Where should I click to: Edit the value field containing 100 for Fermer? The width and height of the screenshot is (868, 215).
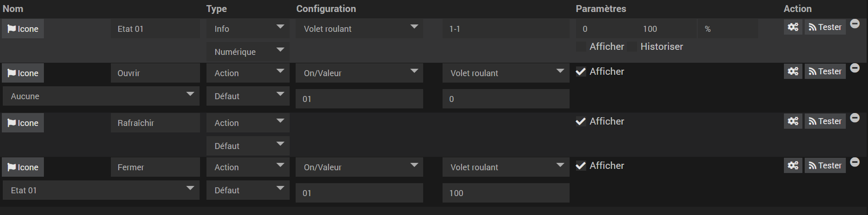coord(506,193)
